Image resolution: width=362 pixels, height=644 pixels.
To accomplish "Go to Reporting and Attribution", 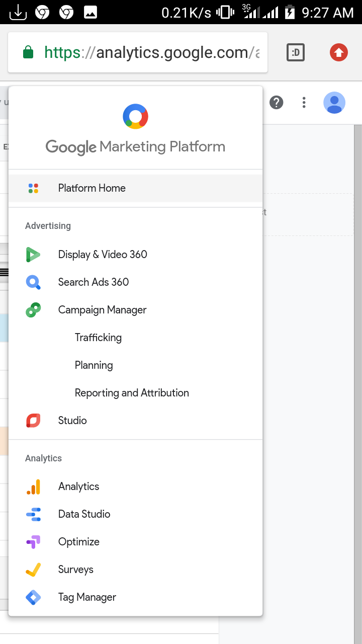I will click(x=132, y=393).
